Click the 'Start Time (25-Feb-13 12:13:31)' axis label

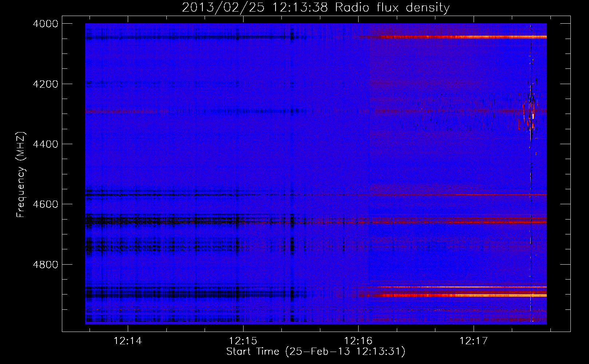point(316,352)
